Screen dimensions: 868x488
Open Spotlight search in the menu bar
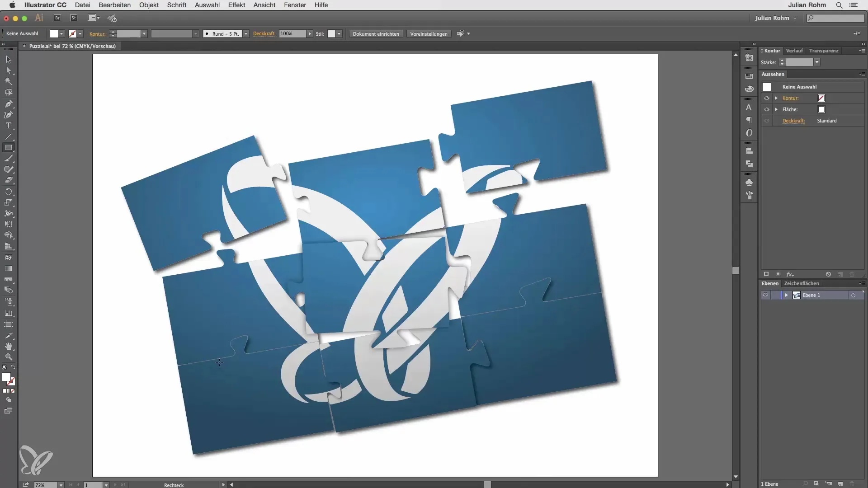839,5
